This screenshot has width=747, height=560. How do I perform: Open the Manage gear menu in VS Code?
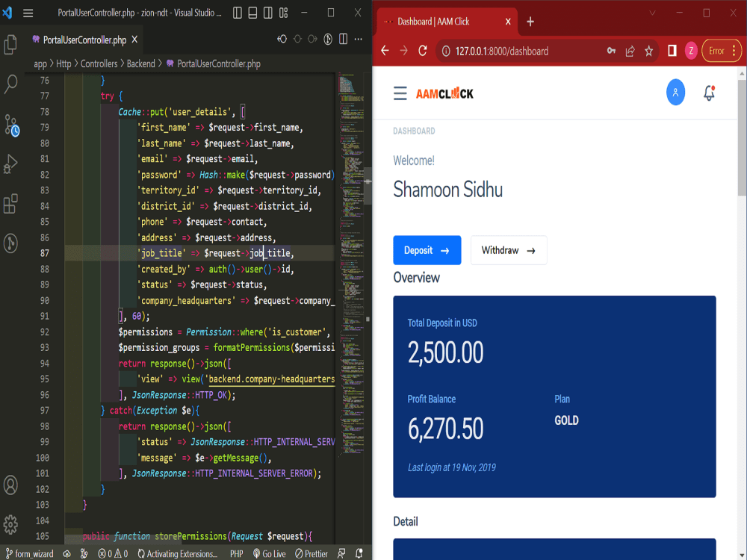click(x=10, y=524)
